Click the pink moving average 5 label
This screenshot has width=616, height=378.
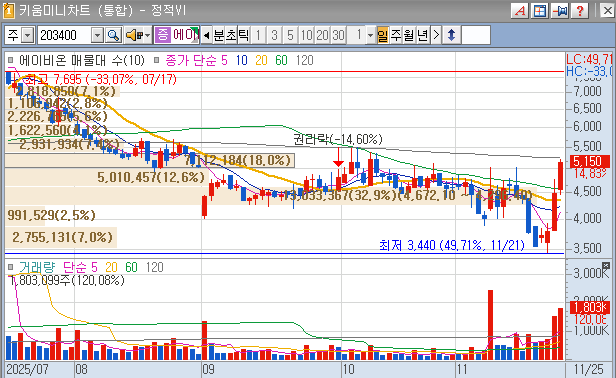[224, 60]
